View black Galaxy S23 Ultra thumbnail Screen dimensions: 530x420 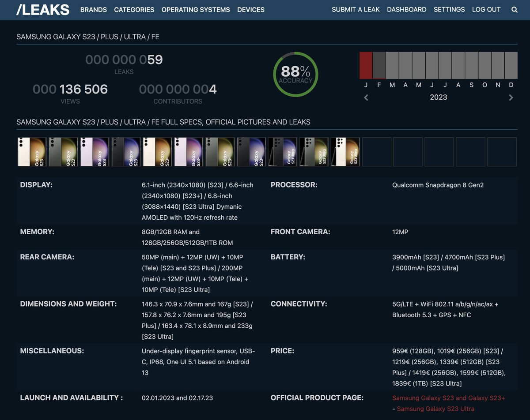click(282, 152)
